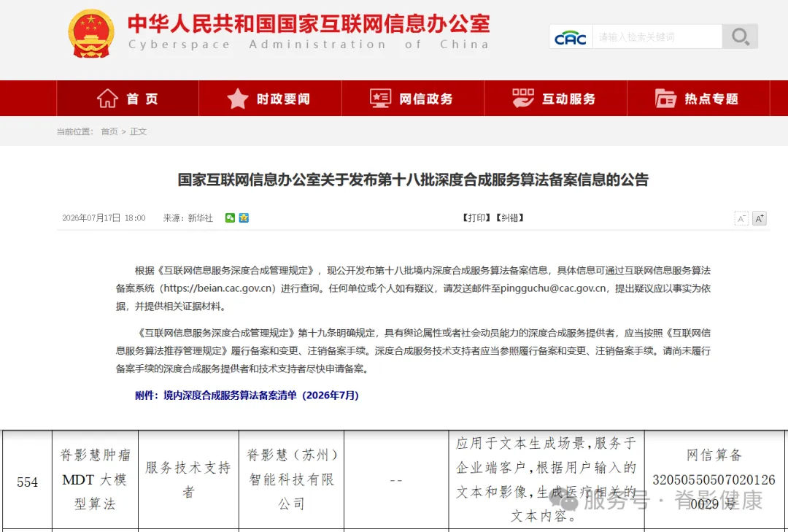The height and width of the screenshot is (532, 788).
Task: Click the English title Cyberspace Administration of China
Action: pos(309,45)
